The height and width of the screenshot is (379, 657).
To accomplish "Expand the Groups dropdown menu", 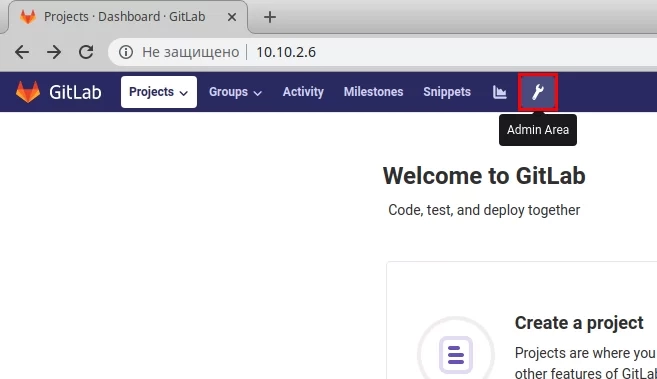I will coord(235,92).
